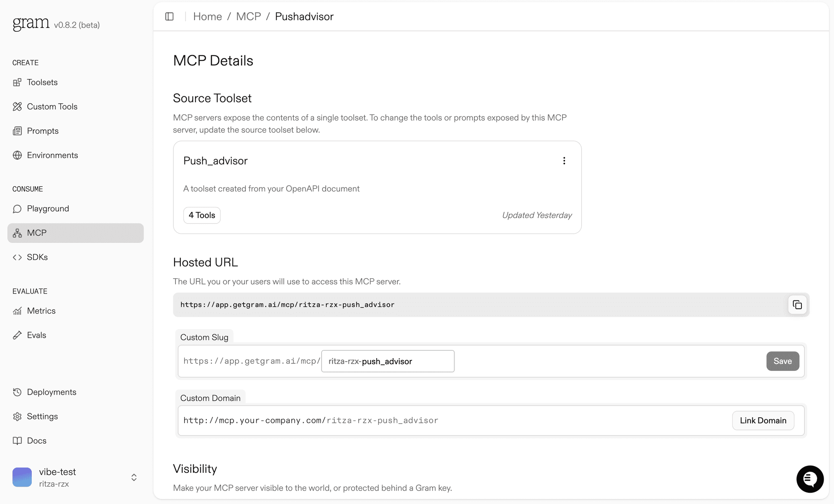The width and height of the screenshot is (834, 504).
Task: Click the chat bubble help widget
Action: coord(810,479)
